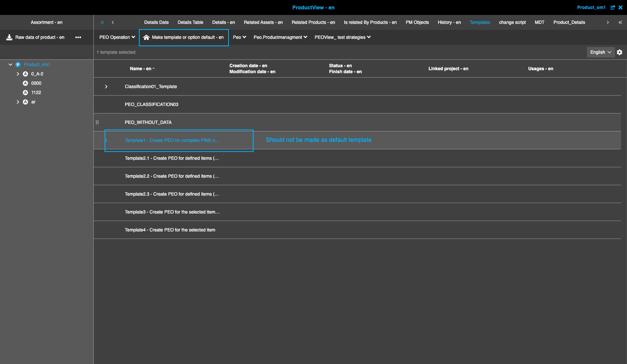The image size is (627, 364).
Task: Click Make template or option default button
Action: (x=184, y=37)
